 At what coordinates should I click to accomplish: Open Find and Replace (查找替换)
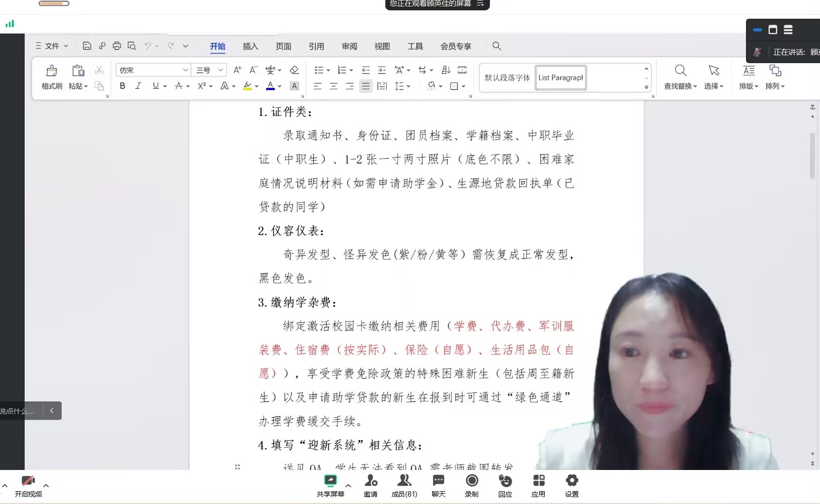[680, 77]
